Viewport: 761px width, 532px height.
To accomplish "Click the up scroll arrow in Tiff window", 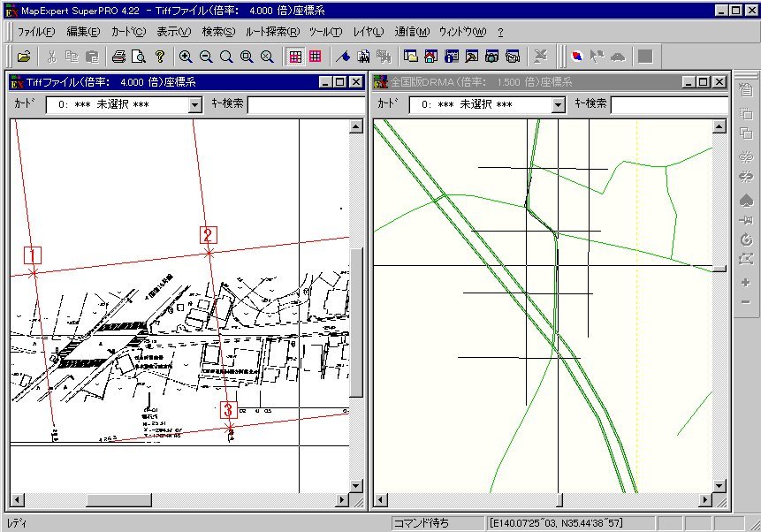I will (355, 126).
